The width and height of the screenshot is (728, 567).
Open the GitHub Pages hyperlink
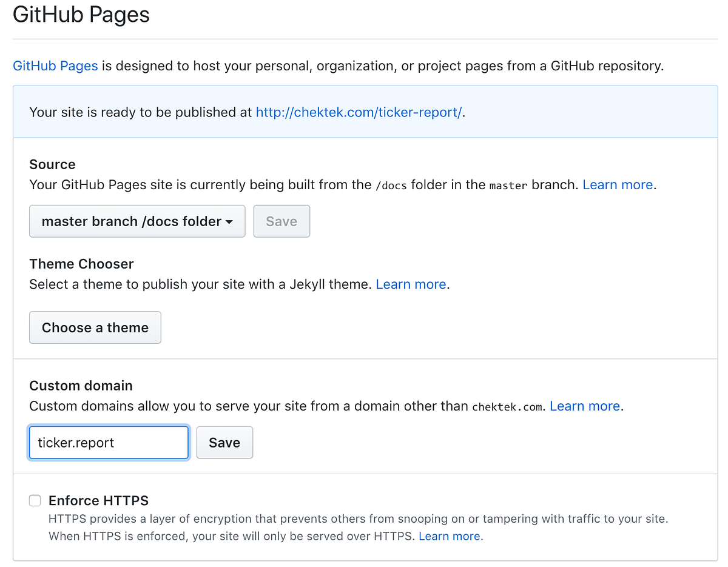coord(55,65)
